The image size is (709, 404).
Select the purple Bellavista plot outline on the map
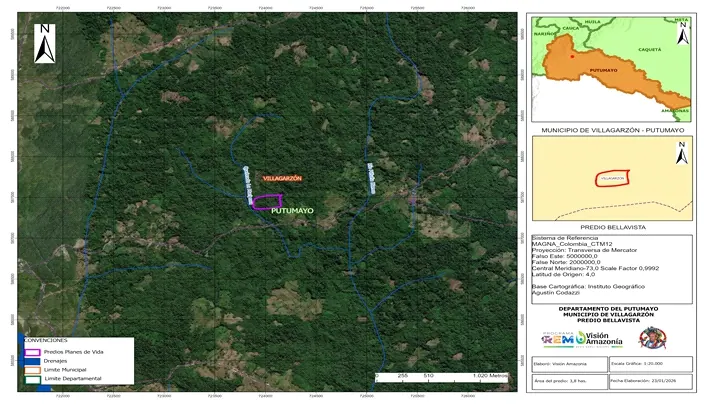pyautogui.click(x=267, y=202)
